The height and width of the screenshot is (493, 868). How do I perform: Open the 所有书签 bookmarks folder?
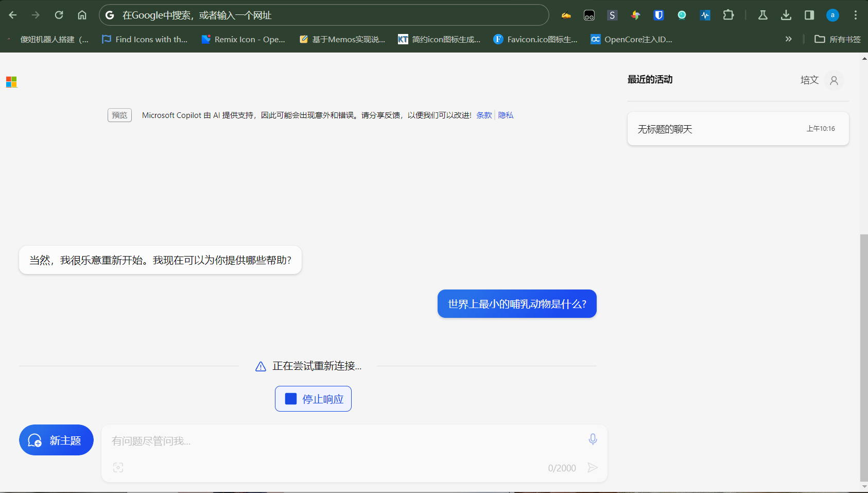[x=838, y=39]
